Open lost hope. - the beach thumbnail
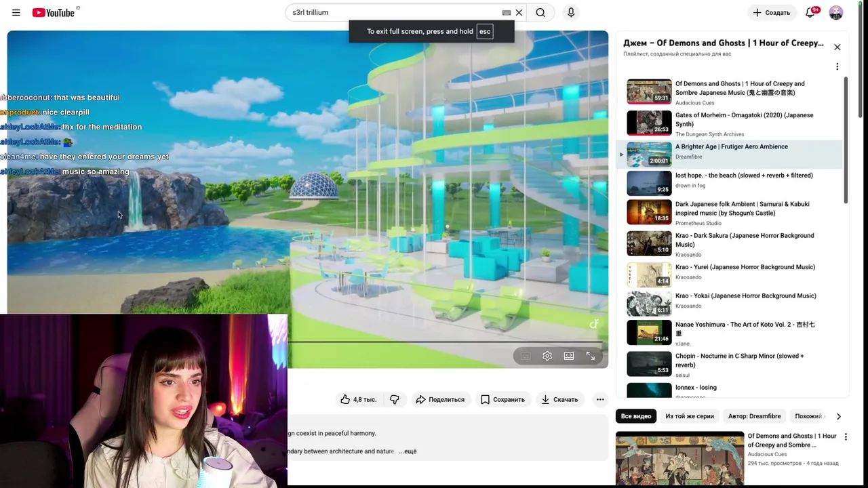Viewport: 868px width, 488px height. coord(649,183)
